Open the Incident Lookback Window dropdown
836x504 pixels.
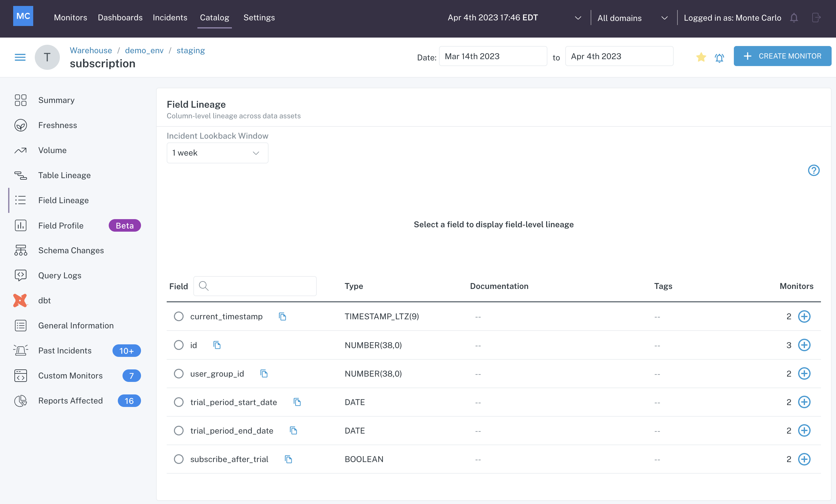click(x=217, y=153)
